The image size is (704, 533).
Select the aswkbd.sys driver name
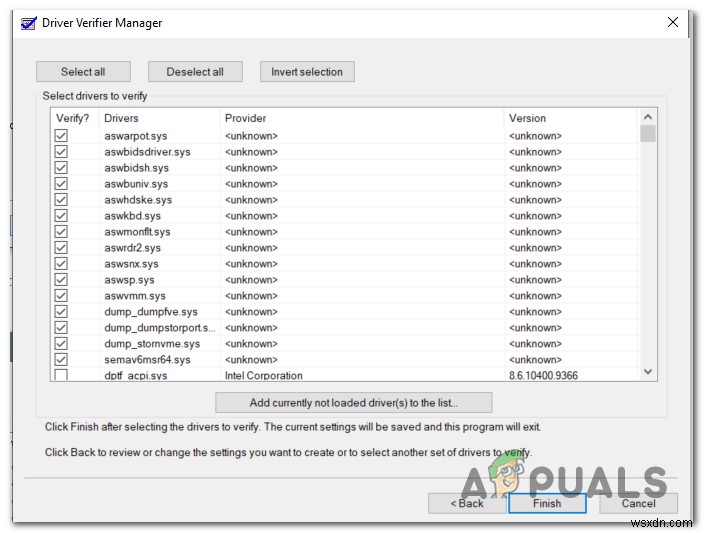click(x=132, y=216)
